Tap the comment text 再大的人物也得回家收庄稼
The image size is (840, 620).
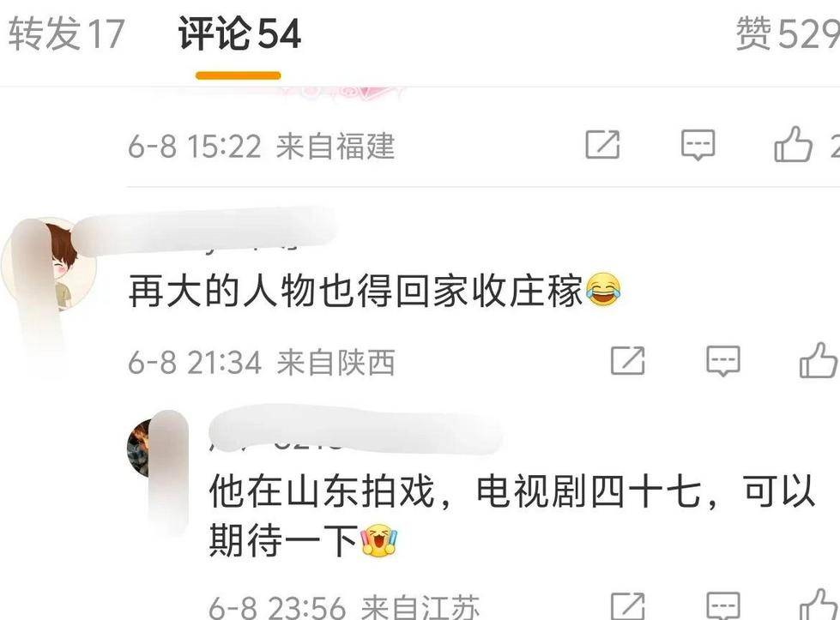355,292
